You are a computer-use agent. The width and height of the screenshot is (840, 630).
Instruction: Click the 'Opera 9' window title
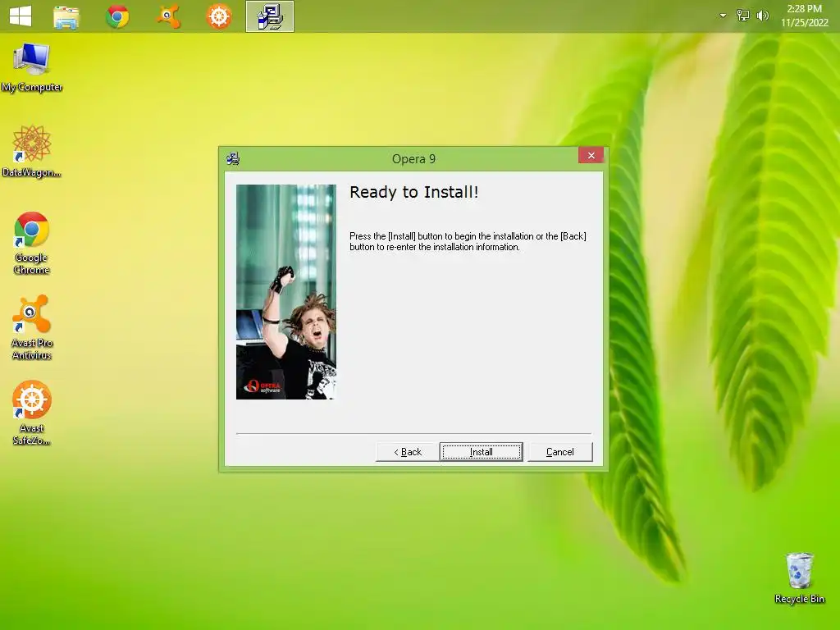[413, 159]
